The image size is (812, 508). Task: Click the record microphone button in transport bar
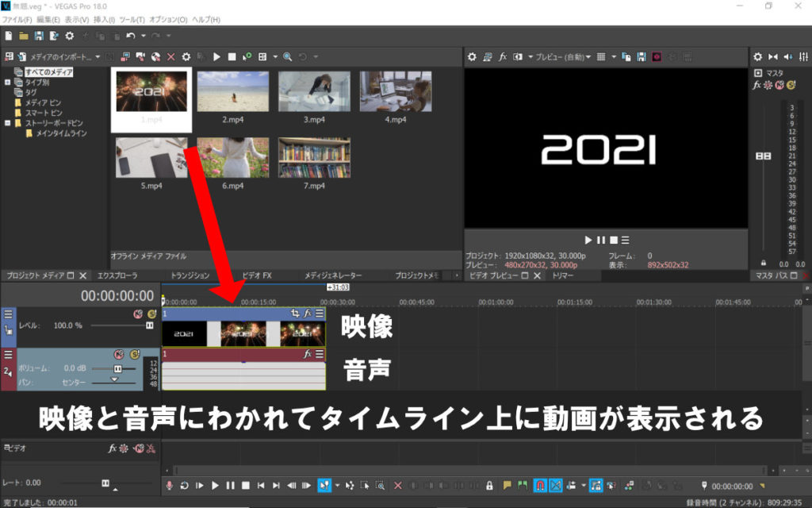click(x=169, y=485)
